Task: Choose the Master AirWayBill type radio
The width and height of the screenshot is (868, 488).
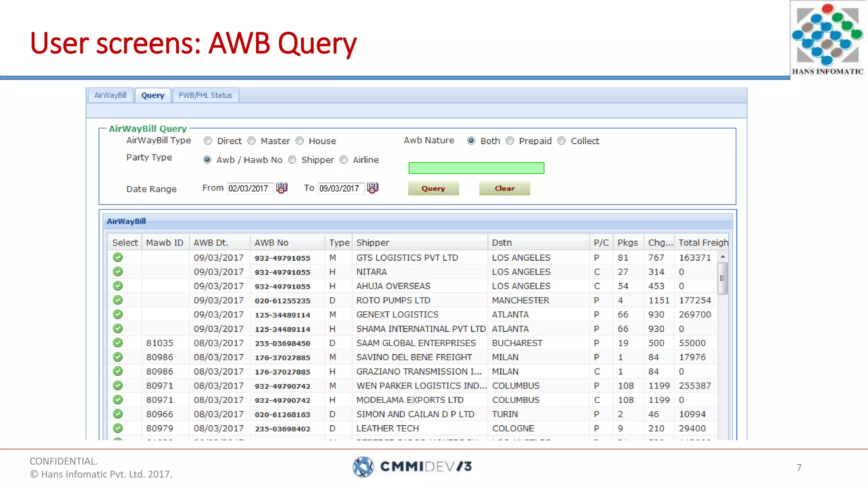Action: click(x=252, y=141)
